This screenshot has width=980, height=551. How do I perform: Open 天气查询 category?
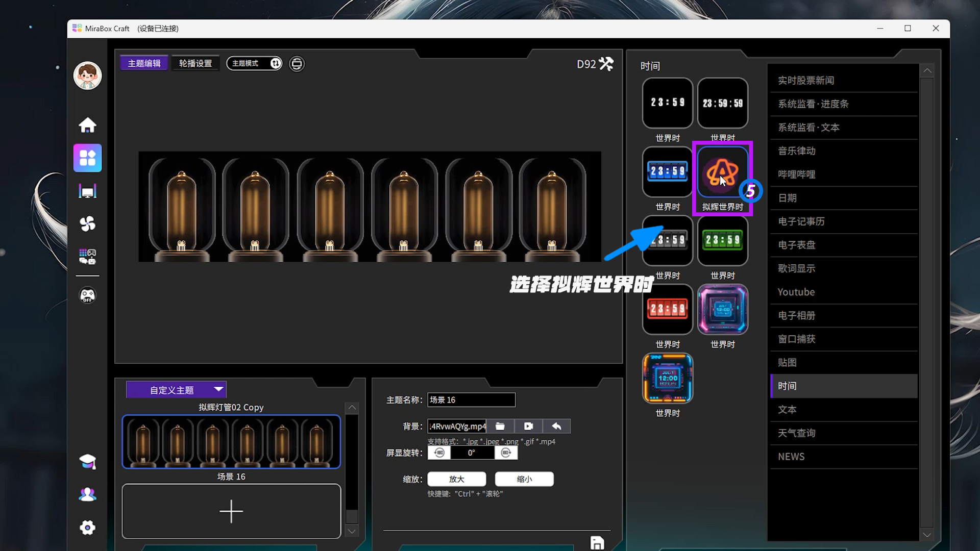[844, 433]
